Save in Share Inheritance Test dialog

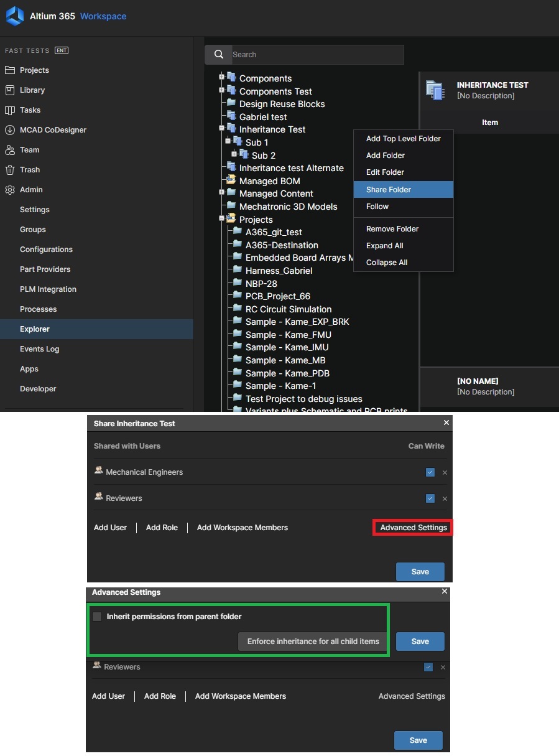point(420,572)
